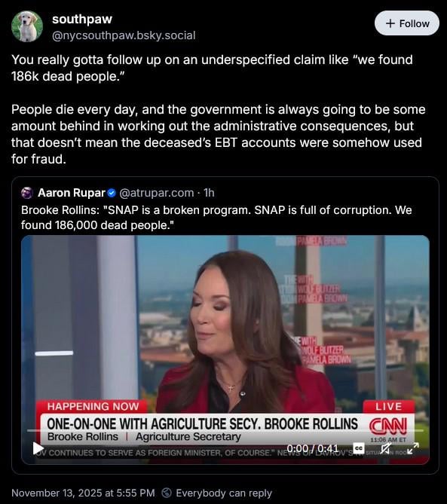Open the Everybody can reply setting
This screenshot has width=447, height=504.
pyautogui.click(x=216, y=493)
